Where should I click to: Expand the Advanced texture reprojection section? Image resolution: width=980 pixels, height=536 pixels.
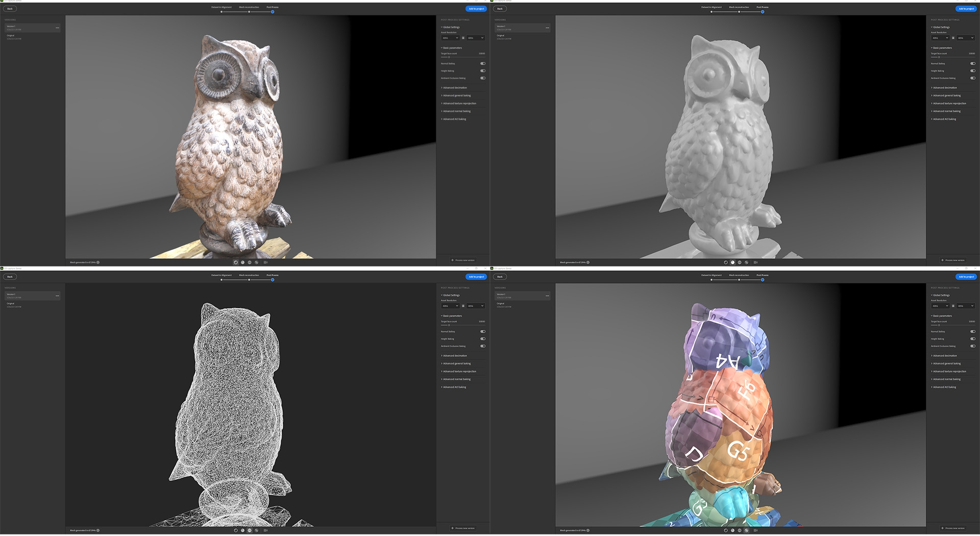(x=458, y=103)
